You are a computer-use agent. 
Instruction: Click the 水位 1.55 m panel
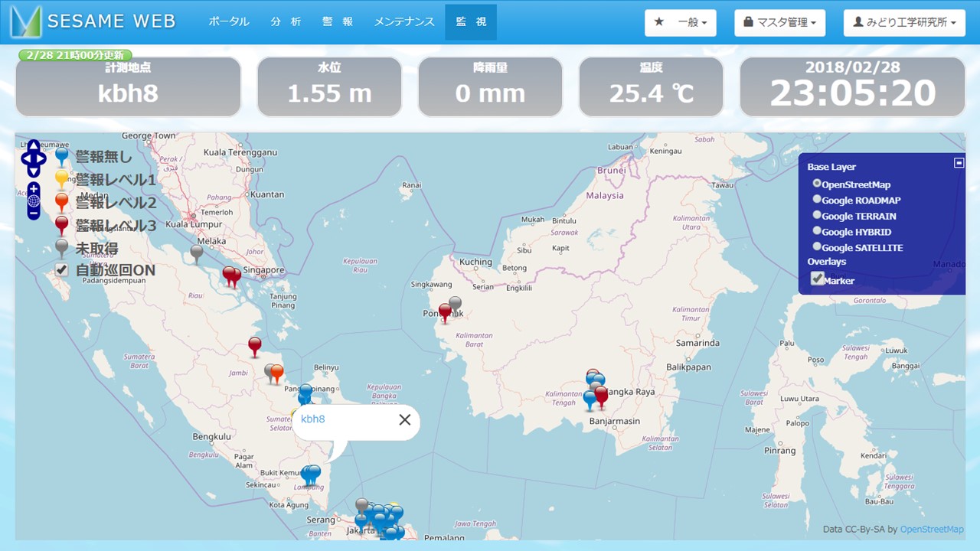pyautogui.click(x=329, y=86)
